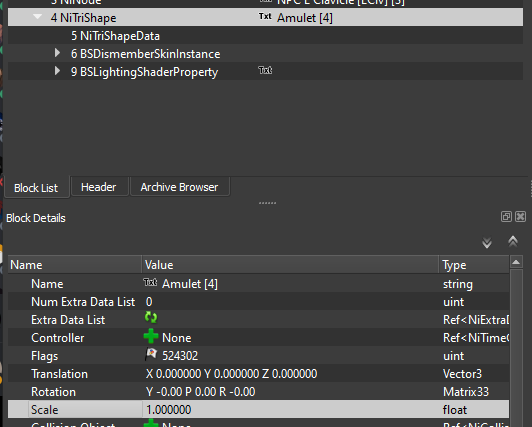Click the string type cell
The height and width of the screenshot is (427, 532).
pyautogui.click(x=458, y=284)
